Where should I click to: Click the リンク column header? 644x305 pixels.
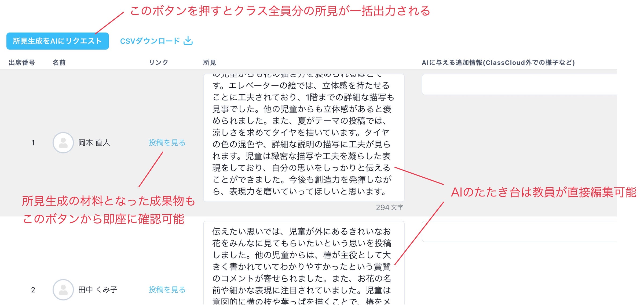158,62
